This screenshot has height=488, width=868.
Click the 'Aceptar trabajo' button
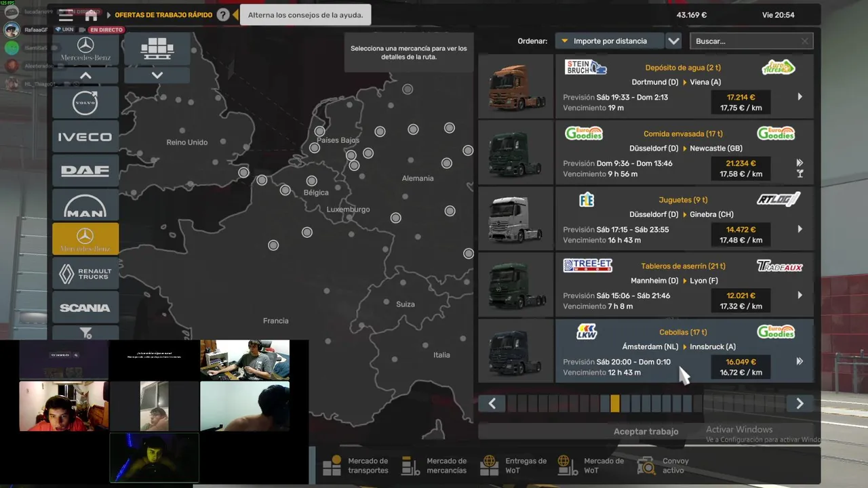tap(646, 431)
